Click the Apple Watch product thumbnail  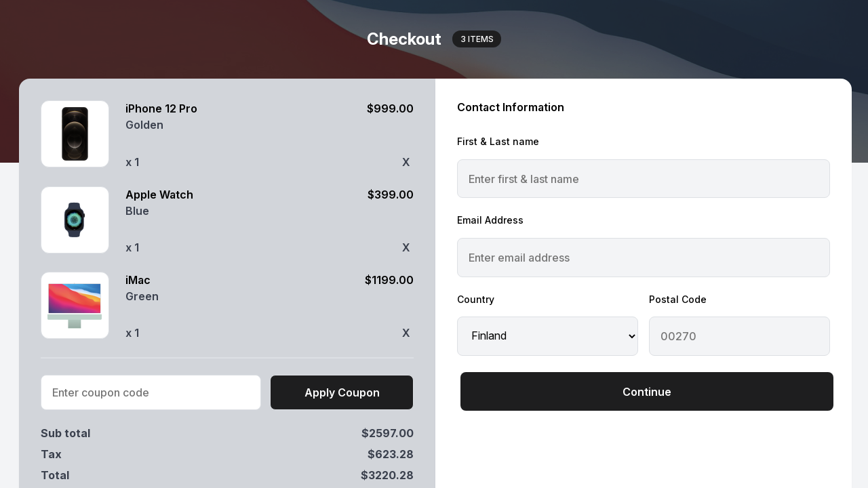point(75,220)
